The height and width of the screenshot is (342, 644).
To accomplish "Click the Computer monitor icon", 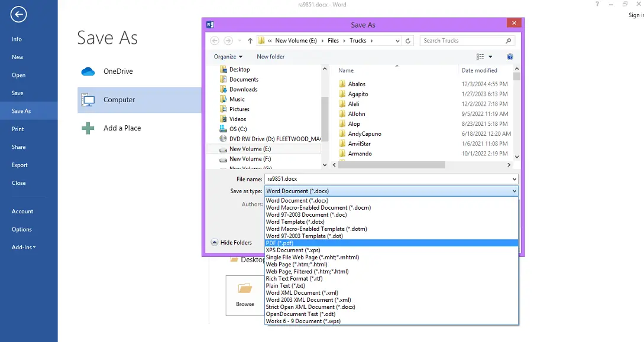I will click(x=88, y=100).
